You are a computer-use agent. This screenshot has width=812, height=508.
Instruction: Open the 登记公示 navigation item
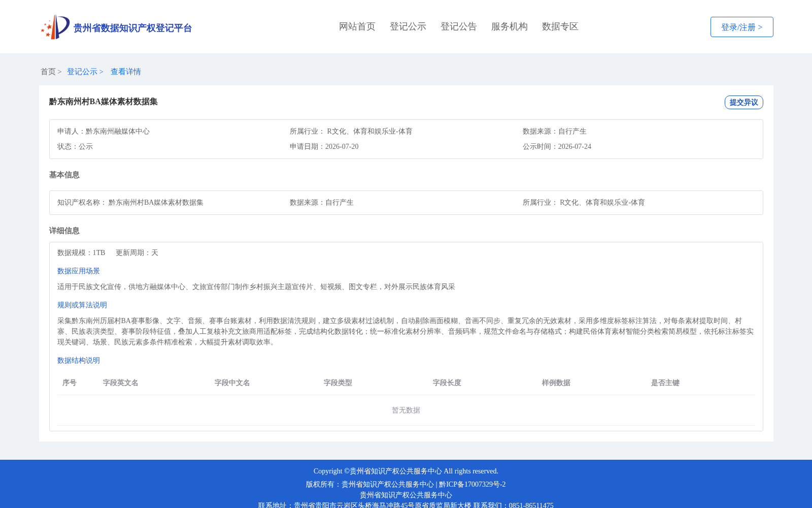[x=408, y=26]
